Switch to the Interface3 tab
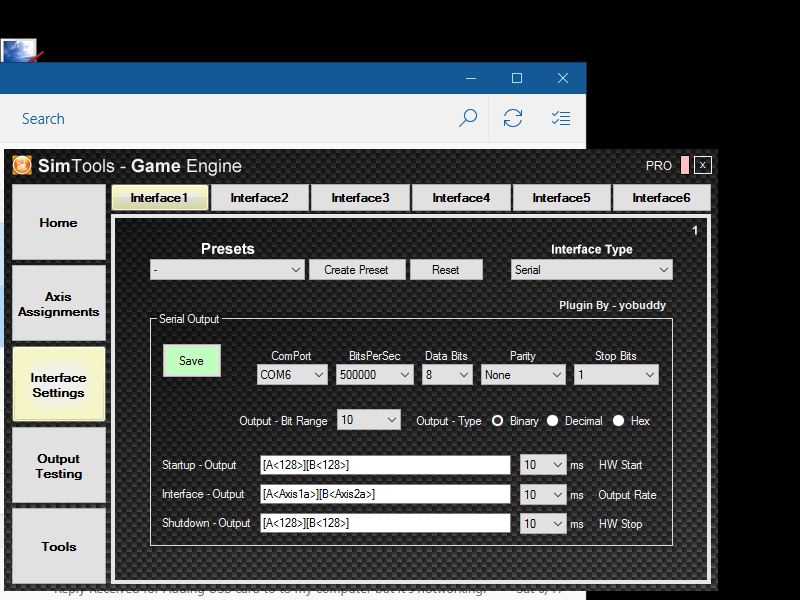Image resolution: width=800 pixels, height=600 pixels. [360, 197]
